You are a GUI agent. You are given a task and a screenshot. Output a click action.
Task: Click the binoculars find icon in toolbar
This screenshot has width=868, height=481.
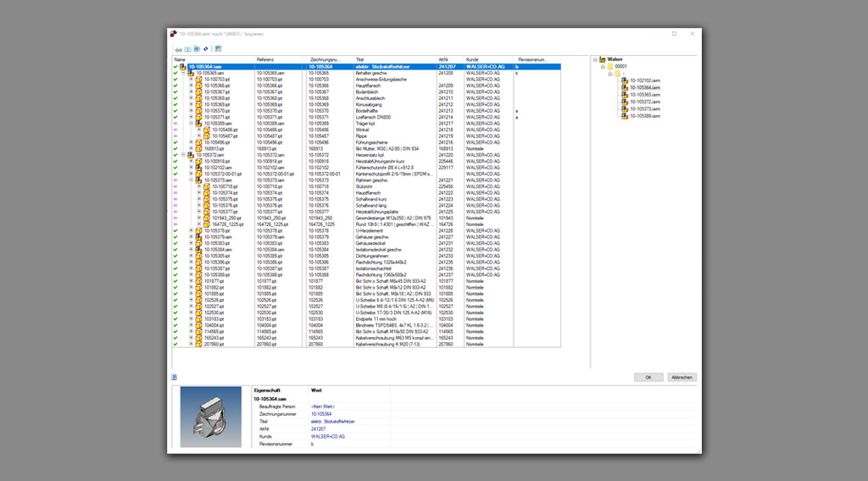[x=178, y=49]
